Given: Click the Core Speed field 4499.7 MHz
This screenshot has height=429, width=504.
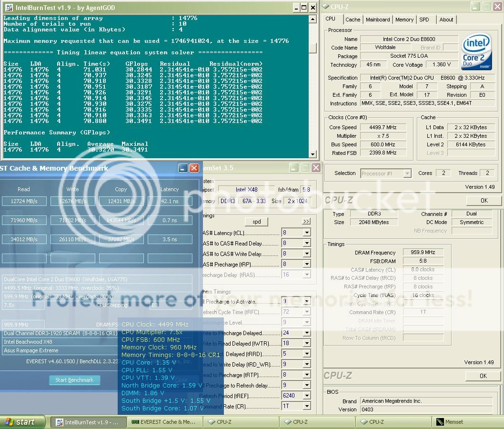Looking at the screenshot, I should 383,127.
